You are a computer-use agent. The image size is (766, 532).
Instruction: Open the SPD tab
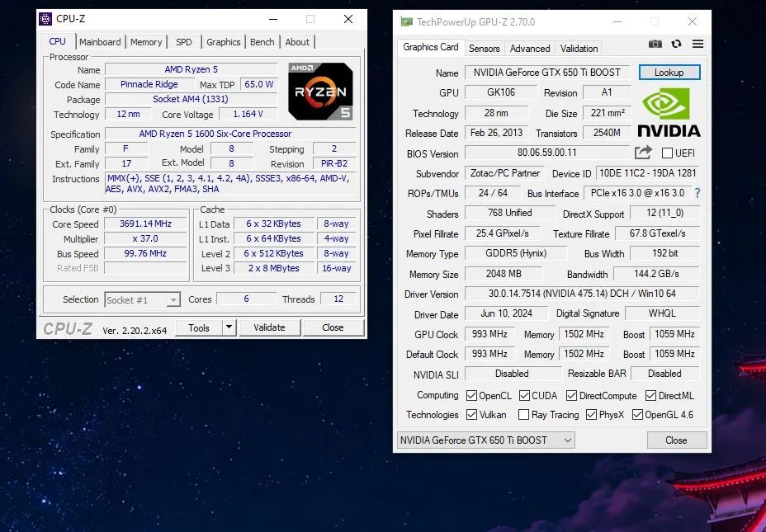click(184, 42)
